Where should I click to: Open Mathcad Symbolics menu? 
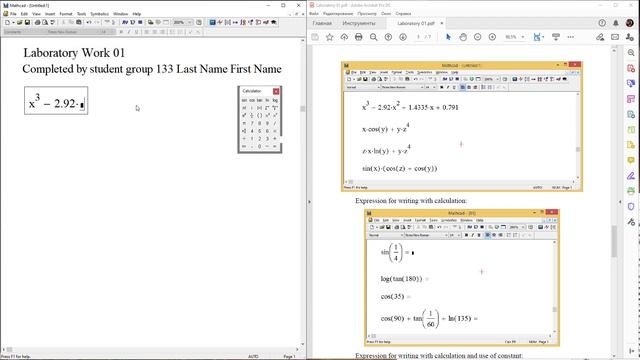99,13
